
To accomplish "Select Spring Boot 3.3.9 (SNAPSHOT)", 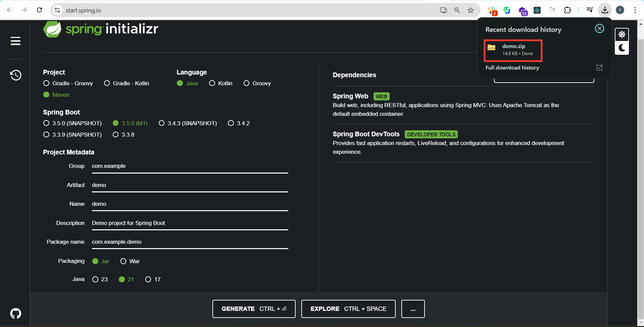I will click(x=72, y=135).
